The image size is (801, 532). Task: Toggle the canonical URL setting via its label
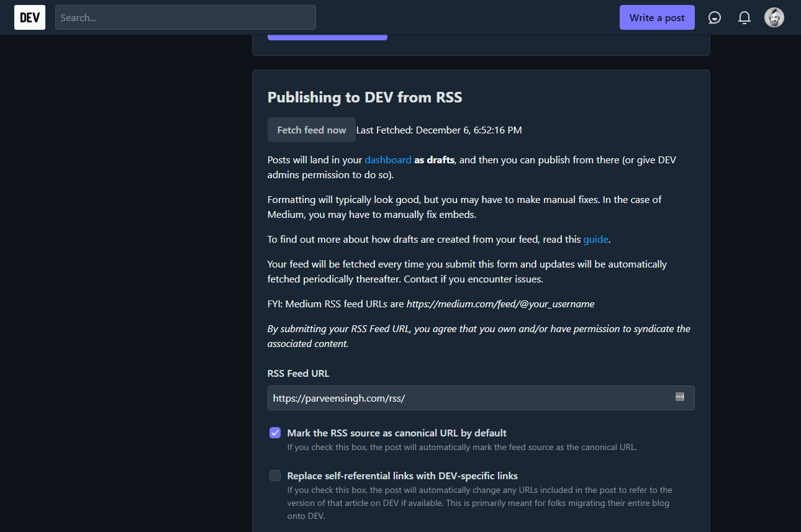(396, 433)
